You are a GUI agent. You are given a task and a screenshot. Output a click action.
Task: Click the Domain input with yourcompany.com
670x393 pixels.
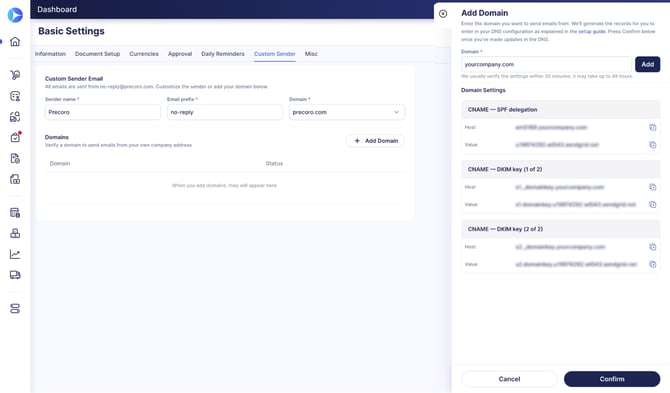point(547,65)
